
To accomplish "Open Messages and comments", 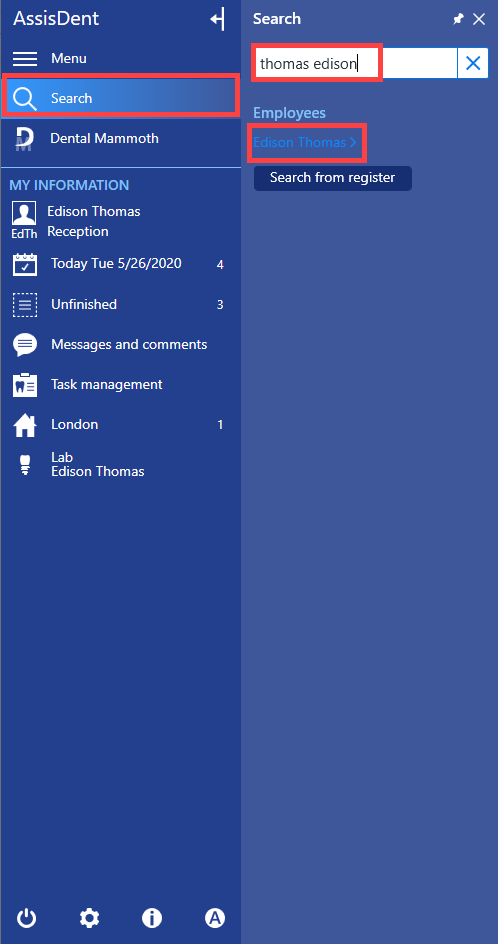I will pyautogui.click(x=120, y=344).
